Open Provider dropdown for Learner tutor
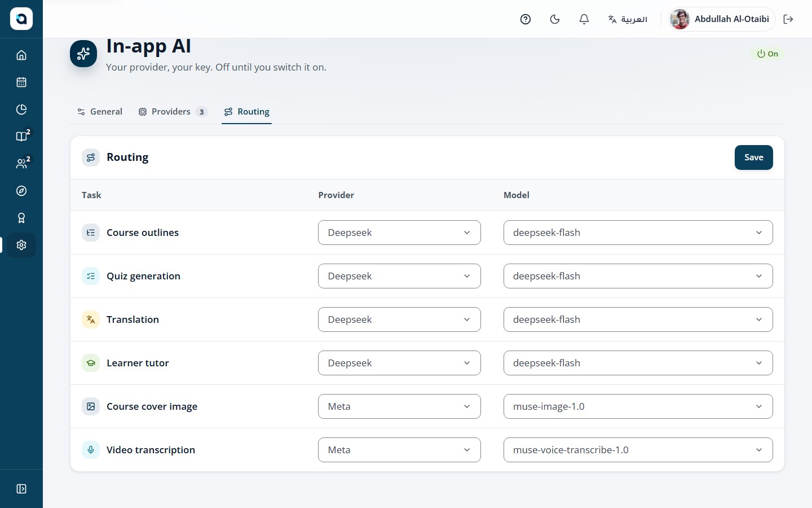This screenshot has height=508, width=812. point(399,363)
